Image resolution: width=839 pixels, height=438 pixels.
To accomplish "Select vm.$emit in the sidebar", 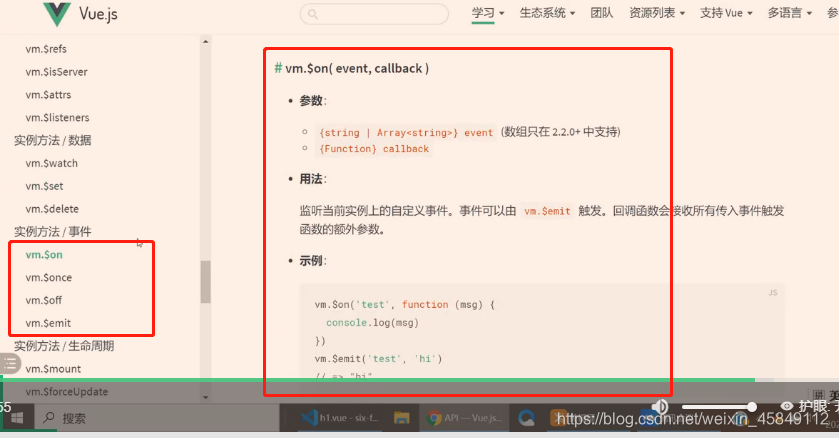I will point(48,324).
